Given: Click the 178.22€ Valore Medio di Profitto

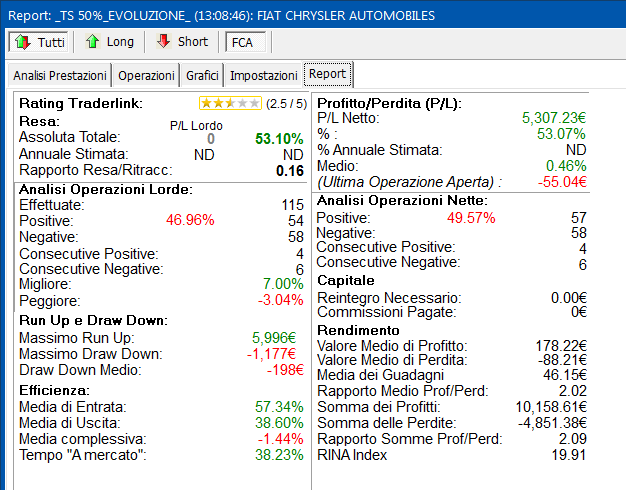Looking at the screenshot, I should pyautogui.click(x=561, y=346).
